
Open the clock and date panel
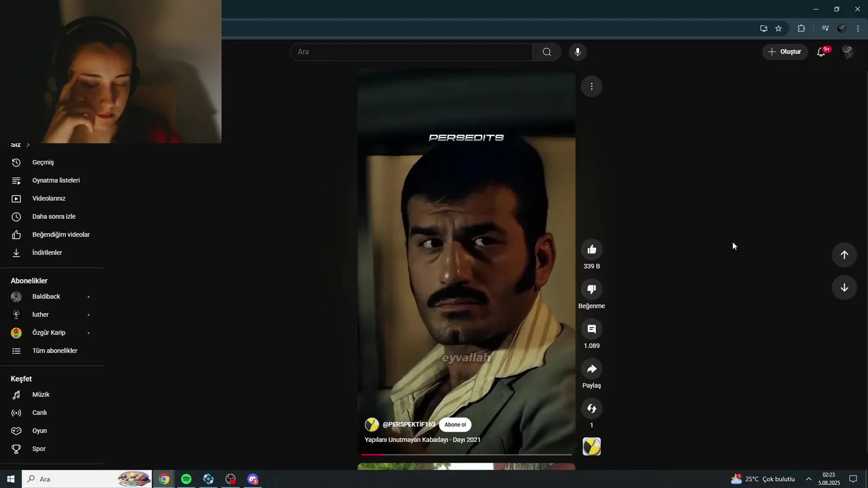coord(829,479)
